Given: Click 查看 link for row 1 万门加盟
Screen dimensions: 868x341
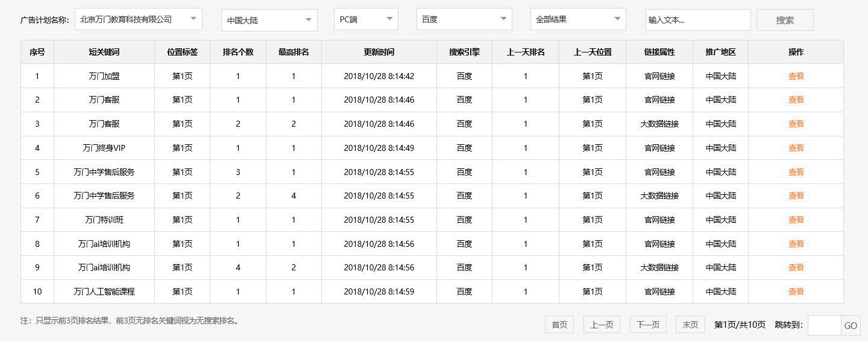Looking at the screenshot, I should coord(796,76).
